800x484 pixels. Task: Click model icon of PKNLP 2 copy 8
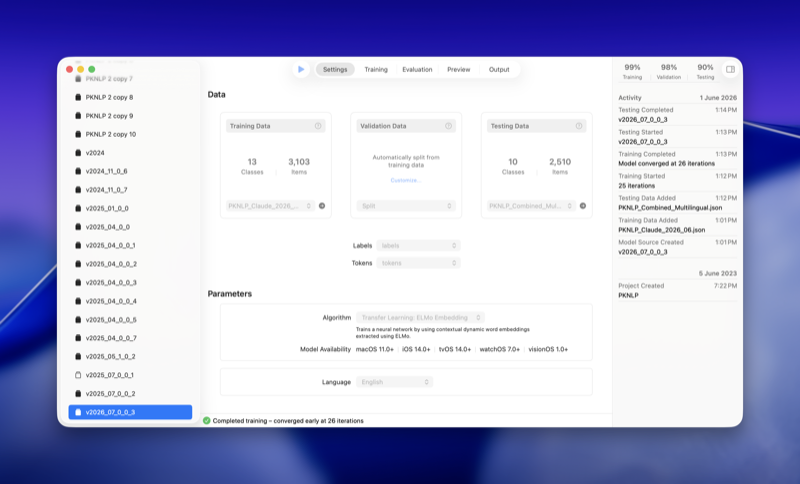[78, 97]
